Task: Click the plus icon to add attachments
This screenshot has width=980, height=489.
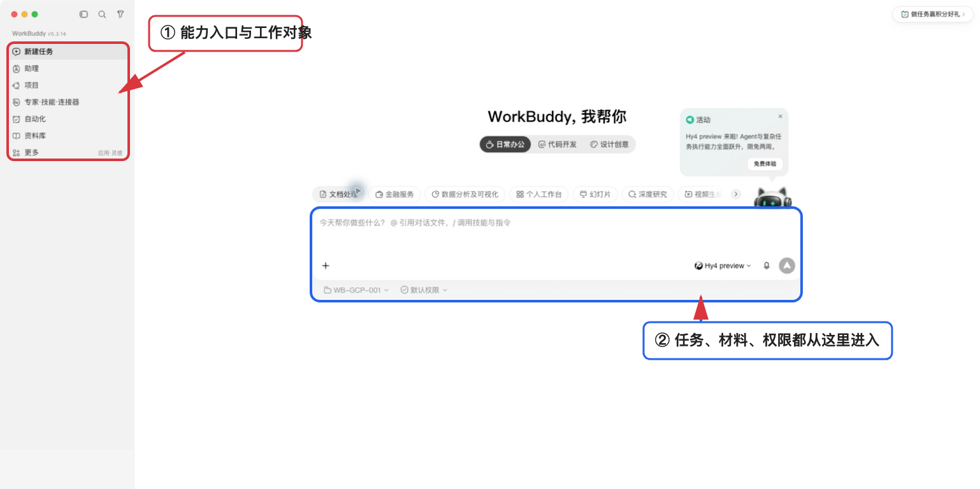Action: [x=326, y=266]
